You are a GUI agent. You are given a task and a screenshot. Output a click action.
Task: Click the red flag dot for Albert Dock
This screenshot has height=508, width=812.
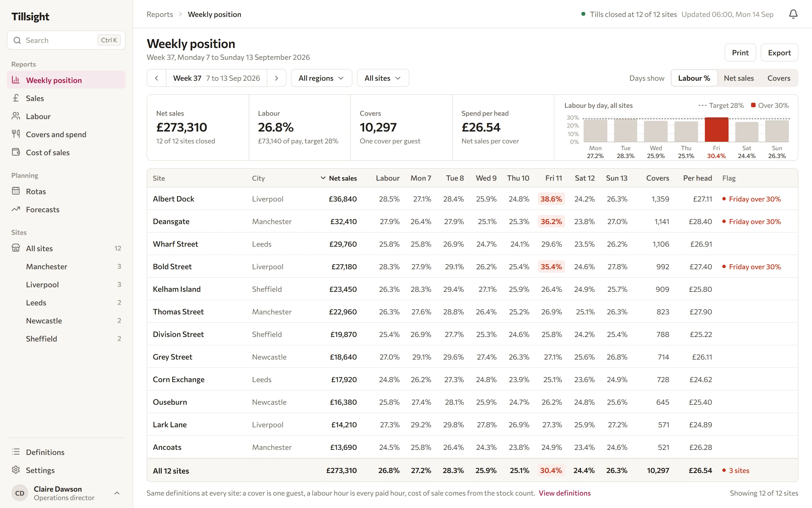(x=724, y=199)
